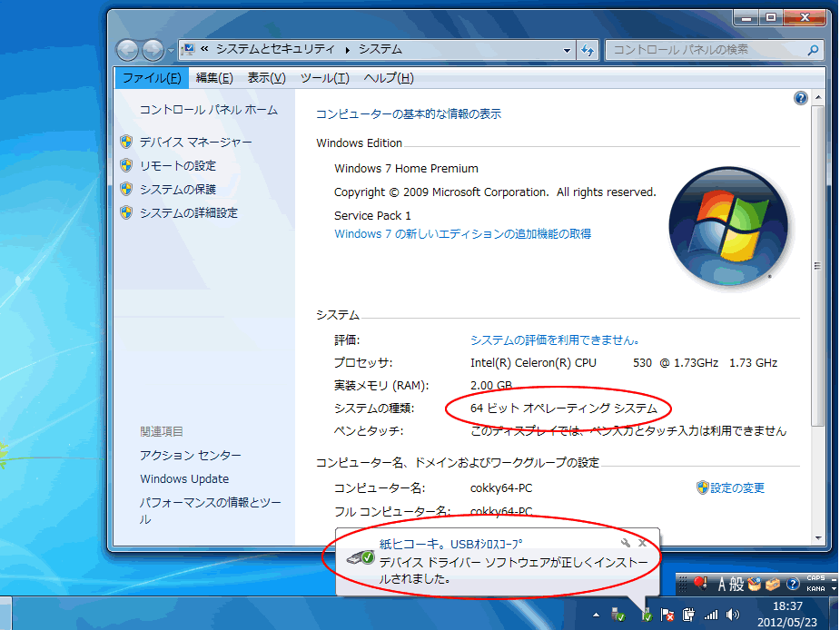Click the search magnifier icon
Screen dimensions: 840x630
(813, 50)
